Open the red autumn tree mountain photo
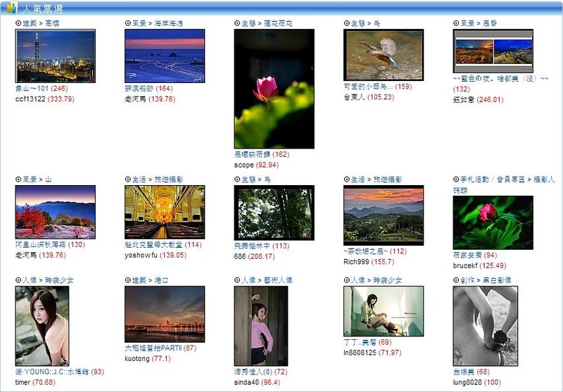The height and width of the screenshot is (392, 563). 56,212
